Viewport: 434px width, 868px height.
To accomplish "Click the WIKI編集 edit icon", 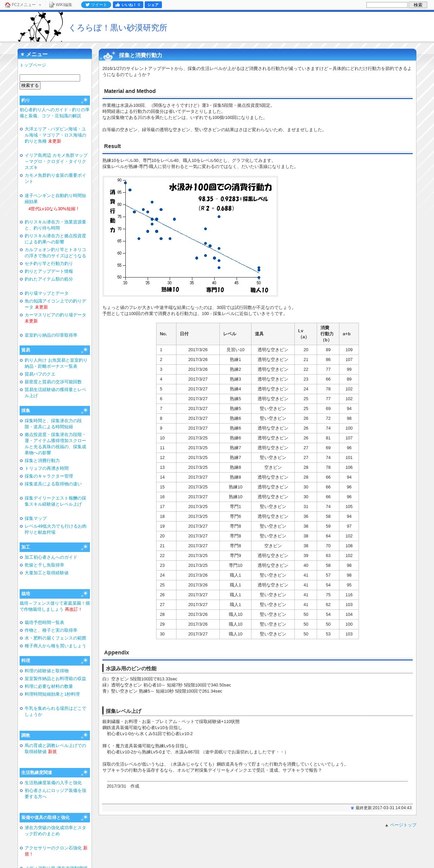I will coord(52,5).
